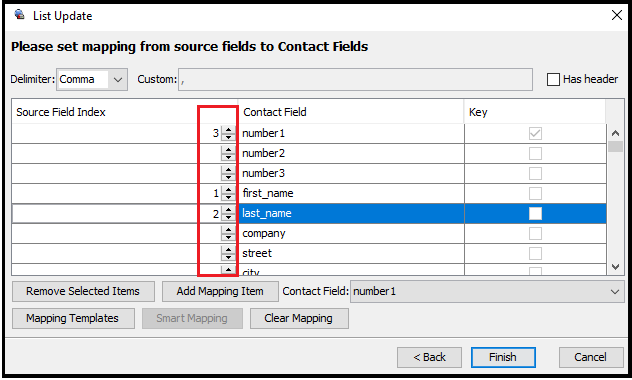
Task: Decrease the number2 source index with down arrow
Action: pyautogui.click(x=229, y=157)
